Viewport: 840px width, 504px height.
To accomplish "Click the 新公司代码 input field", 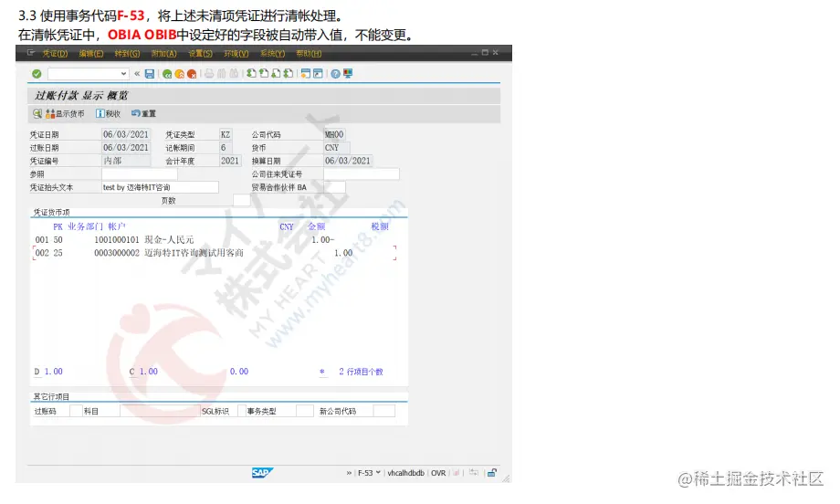I will pyautogui.click(x=384, y=411).
